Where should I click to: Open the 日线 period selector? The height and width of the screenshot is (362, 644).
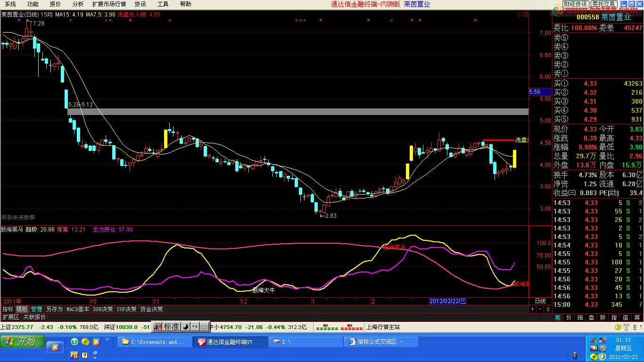540,301
